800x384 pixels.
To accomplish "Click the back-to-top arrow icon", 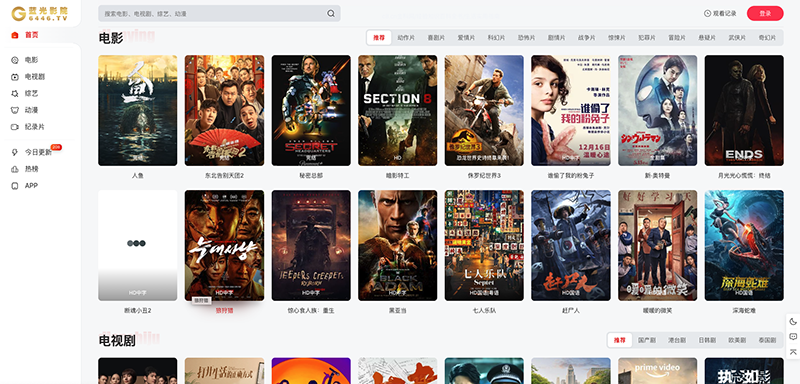I will (793, 352).
